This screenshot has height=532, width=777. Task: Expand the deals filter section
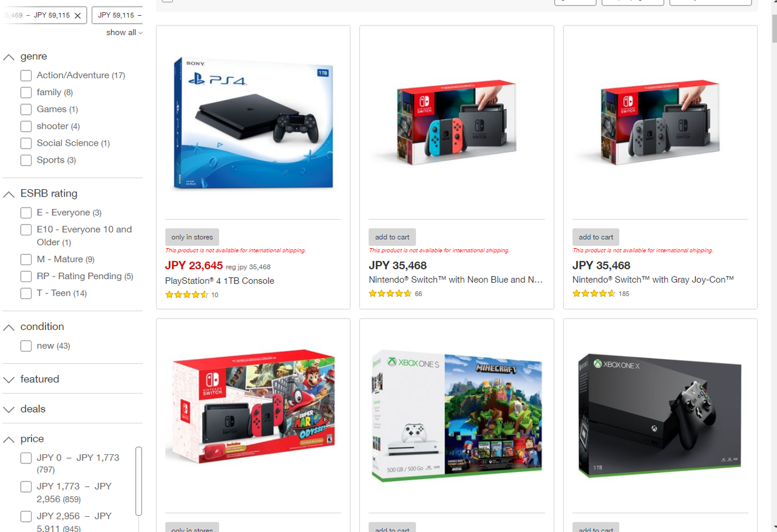click(9, 409)
